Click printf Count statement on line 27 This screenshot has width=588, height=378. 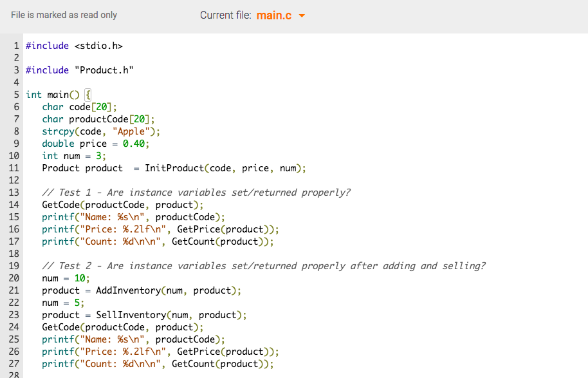pyautogui.click(x=158, y=364)
